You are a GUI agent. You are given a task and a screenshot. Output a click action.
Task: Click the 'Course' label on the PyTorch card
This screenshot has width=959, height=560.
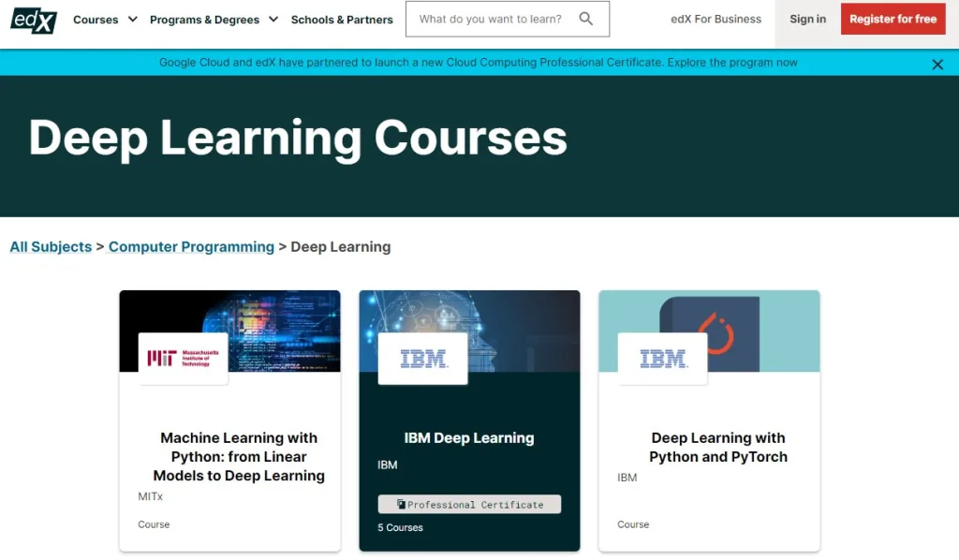tap(633, 524)
